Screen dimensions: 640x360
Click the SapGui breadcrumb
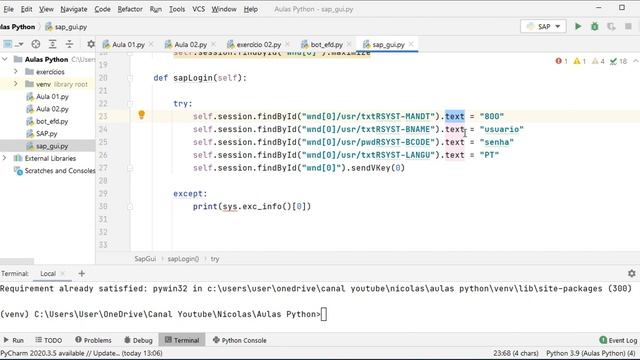point(145,259)
